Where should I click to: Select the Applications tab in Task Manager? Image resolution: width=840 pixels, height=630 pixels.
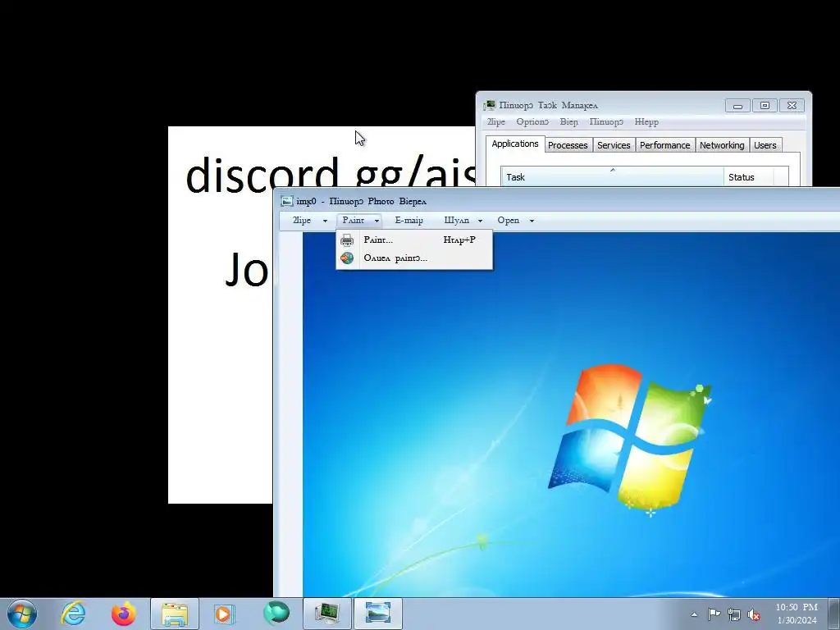pyautogui.click(x=515, y=144)
